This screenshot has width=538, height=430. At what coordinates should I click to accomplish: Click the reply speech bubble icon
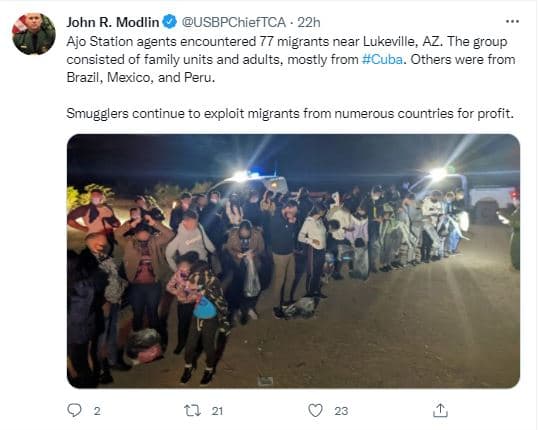[x=74, y=410]
